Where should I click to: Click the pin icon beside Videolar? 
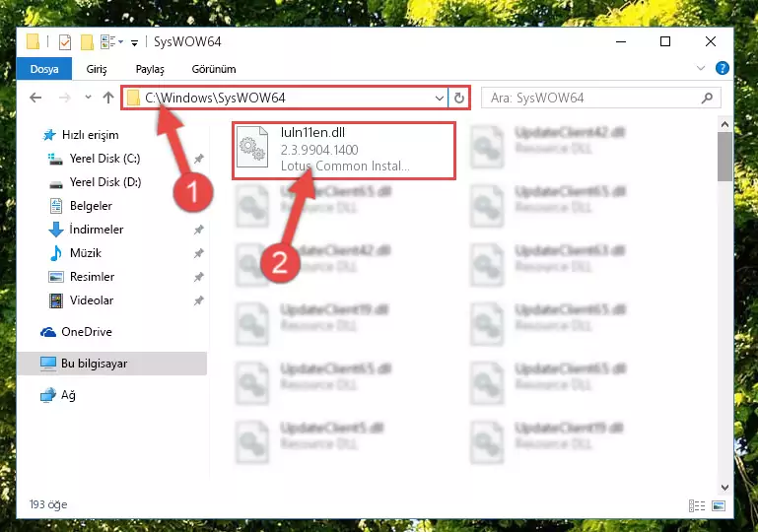198,300
